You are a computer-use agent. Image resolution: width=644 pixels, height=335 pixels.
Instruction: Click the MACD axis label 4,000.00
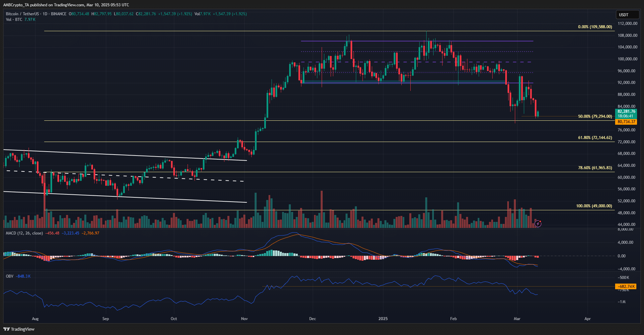coord(625,242)
